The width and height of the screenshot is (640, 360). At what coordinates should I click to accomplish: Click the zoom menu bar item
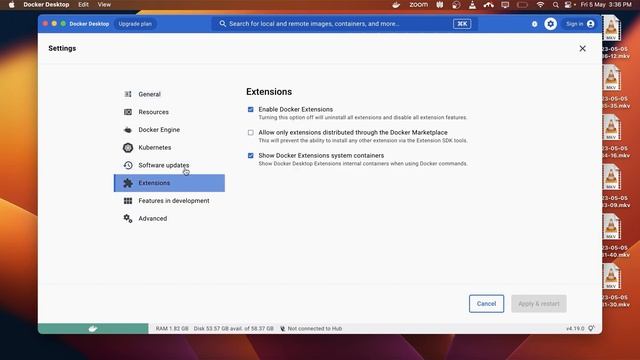[x=418, y=4]
